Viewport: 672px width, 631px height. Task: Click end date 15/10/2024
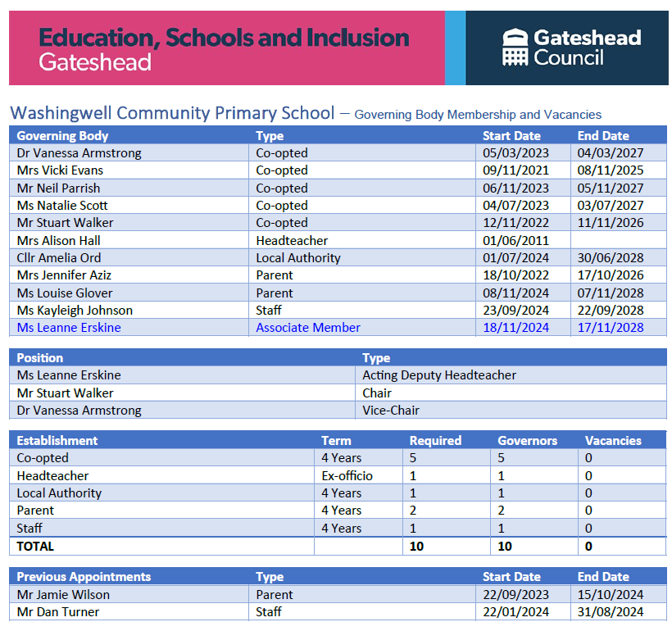(x=611, y=595)
